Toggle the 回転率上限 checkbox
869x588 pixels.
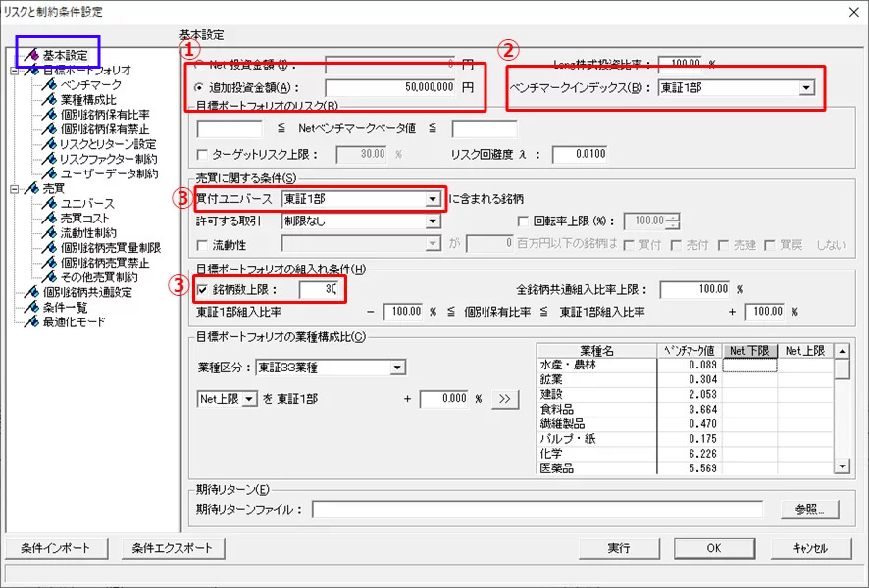coord(523,220)
